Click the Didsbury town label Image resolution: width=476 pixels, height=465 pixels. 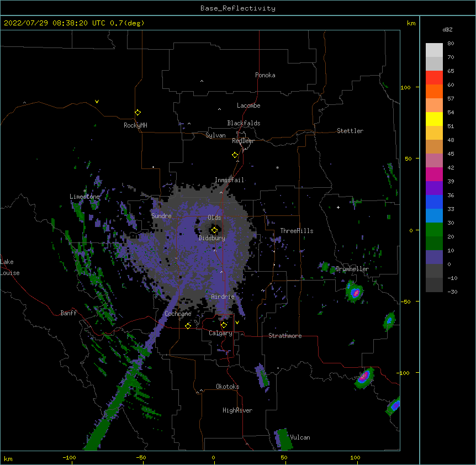coord(212,238)
